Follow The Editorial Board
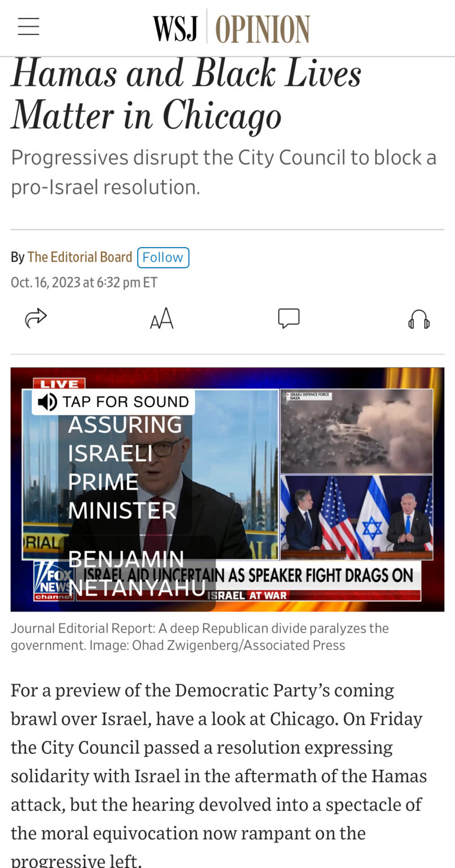Image resolution: width=455 pixels, height=868 pixels. pos(163,258)
